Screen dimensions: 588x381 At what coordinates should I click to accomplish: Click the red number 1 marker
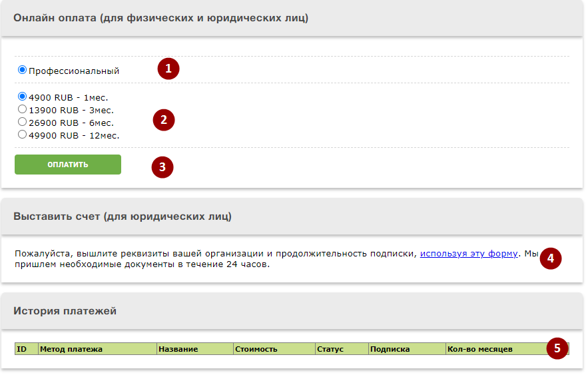click(x=168, y=69)
